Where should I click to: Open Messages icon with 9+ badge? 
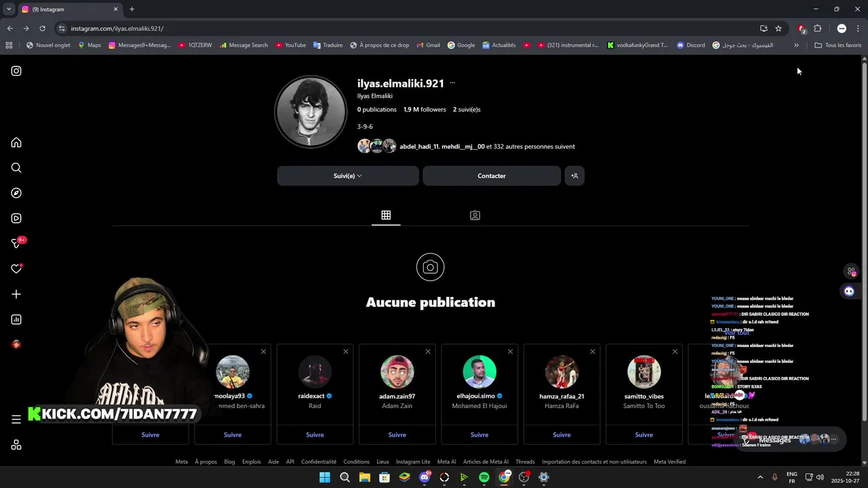(18, 243)
